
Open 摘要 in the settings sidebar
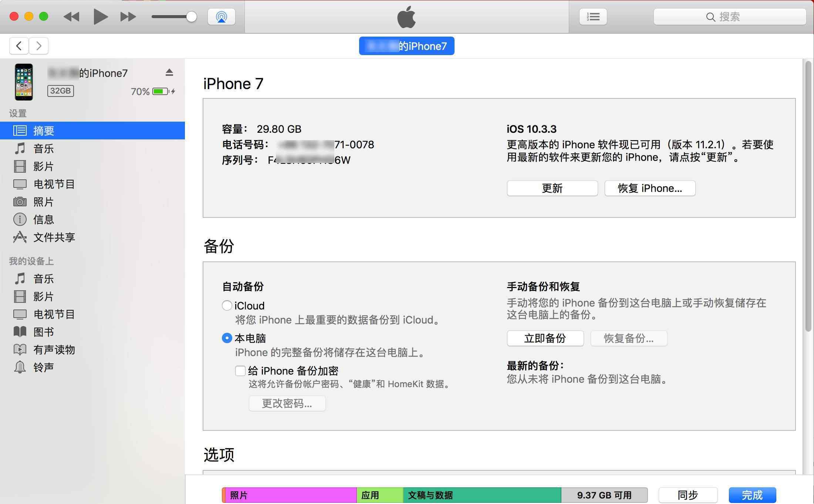pyautogui.click(x=92, y=131)
